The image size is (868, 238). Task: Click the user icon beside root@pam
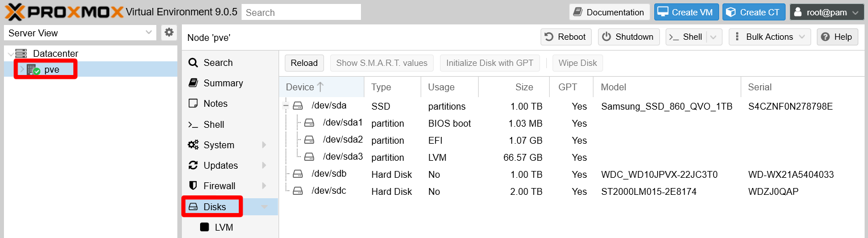pyautogui.click(x=799, y=12)
